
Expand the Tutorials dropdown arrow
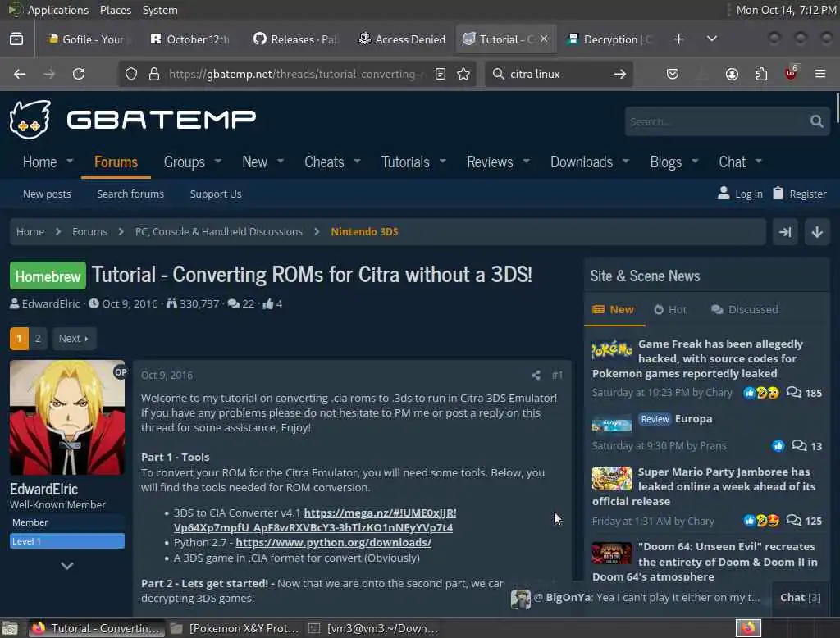tap(442, 162)
